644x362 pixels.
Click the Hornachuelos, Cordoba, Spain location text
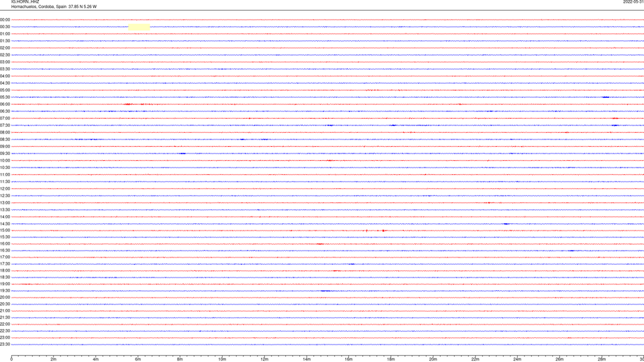tap(39, 7)
